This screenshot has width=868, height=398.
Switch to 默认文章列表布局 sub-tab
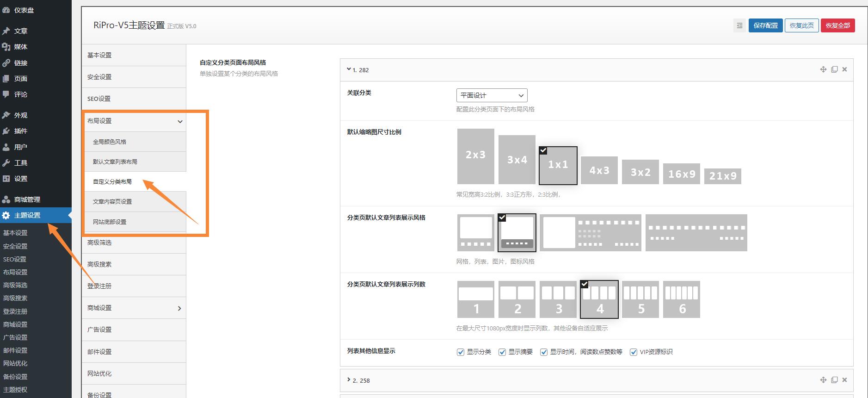[115, 162]
